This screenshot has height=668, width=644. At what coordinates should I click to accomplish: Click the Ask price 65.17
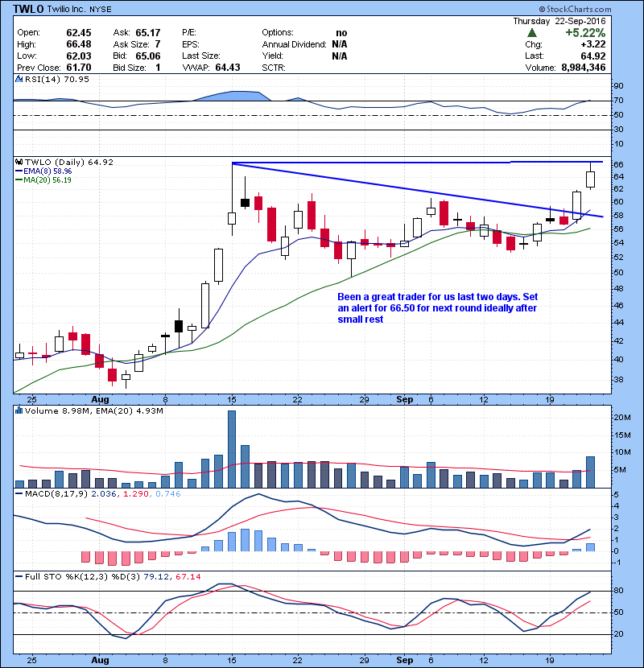click(x=148, y=33)
